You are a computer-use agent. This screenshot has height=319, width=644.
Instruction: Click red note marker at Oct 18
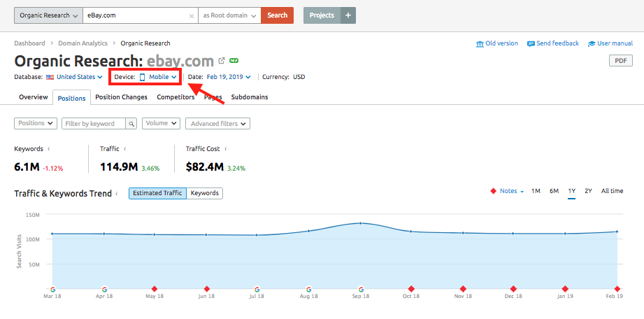[x=411, y=289]
